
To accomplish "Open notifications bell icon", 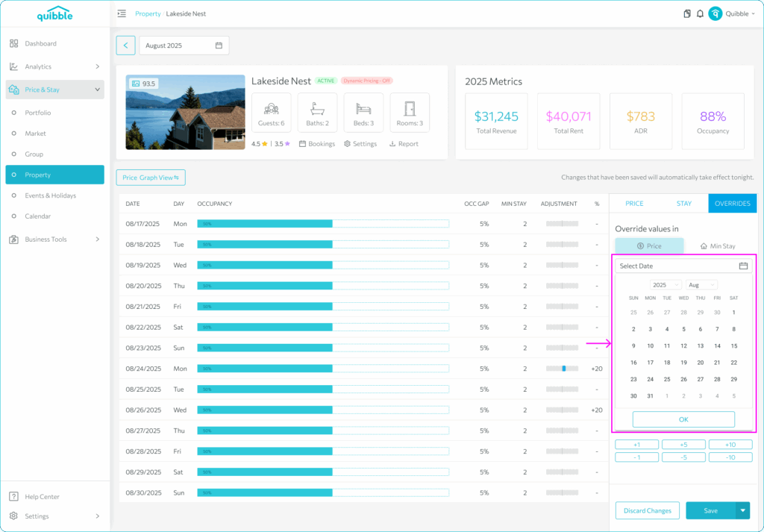I will [x=700, y=13].
